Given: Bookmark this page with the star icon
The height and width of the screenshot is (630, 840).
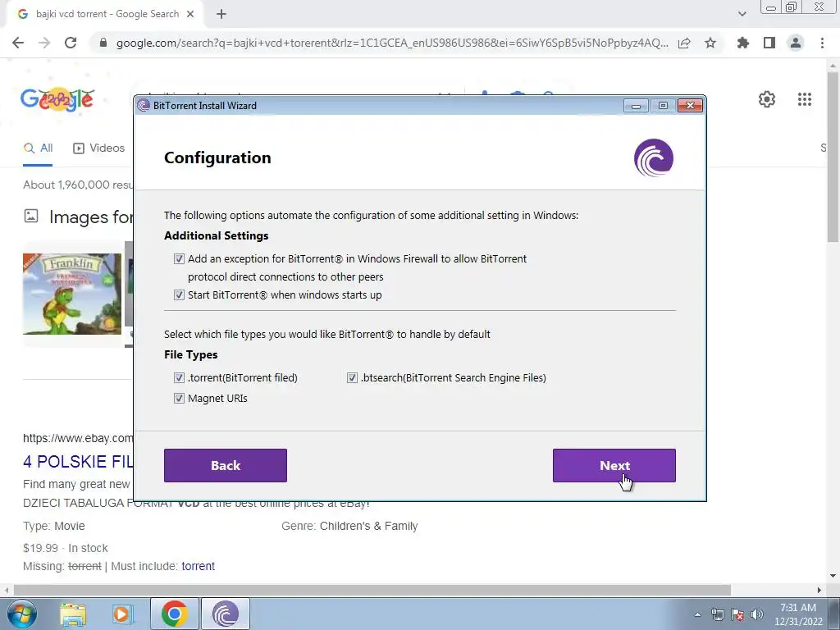Looking at the screenshot, I should click(710, 43).
